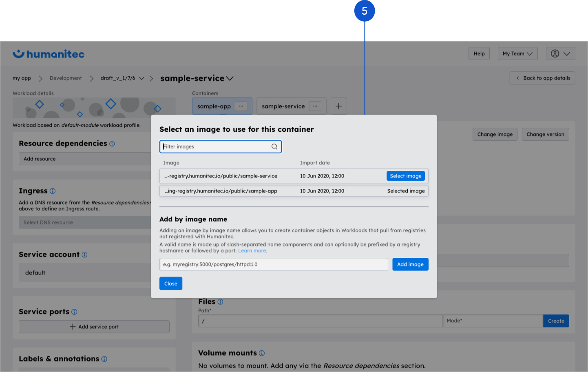The height and width of the screenshot is (372, 588).
Task: Follow the Learn more link
Action: tap(252, 251)
